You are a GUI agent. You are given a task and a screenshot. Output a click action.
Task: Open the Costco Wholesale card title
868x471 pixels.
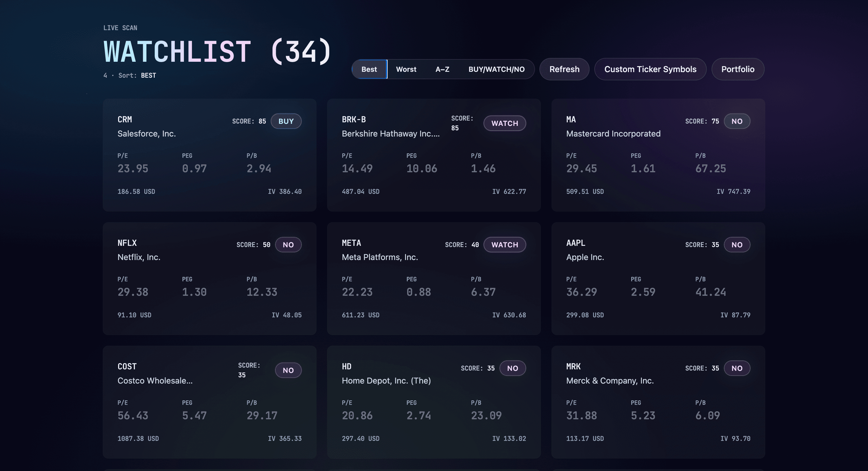[155, 380]
